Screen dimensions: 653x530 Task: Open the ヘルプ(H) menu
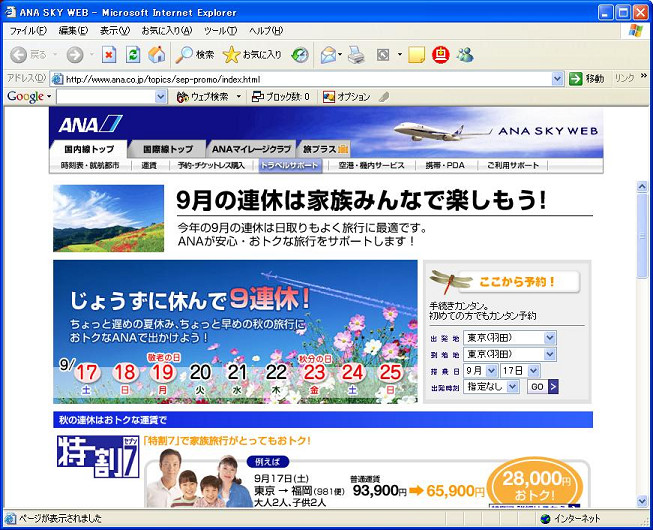click(x=266, y=31)
